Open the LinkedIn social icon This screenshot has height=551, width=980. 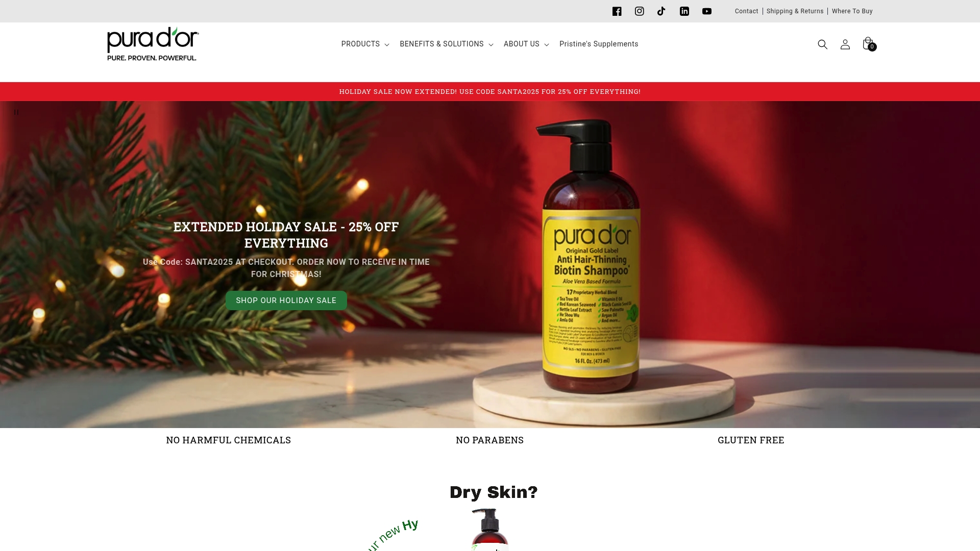[684, 11]
